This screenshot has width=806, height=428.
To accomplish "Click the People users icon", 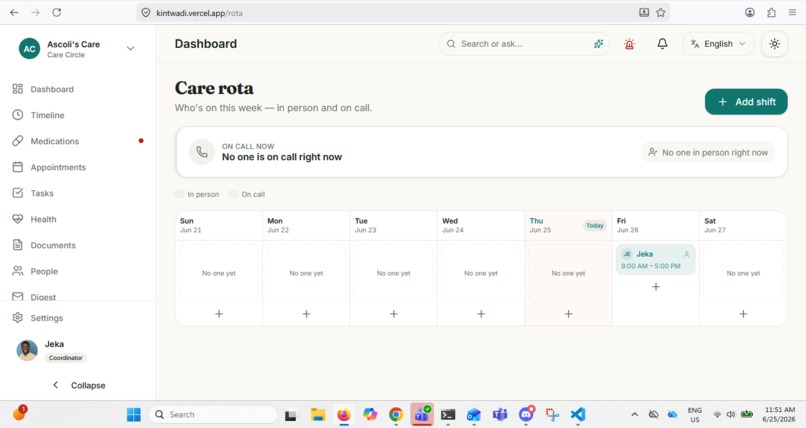I will pos(17,271).
